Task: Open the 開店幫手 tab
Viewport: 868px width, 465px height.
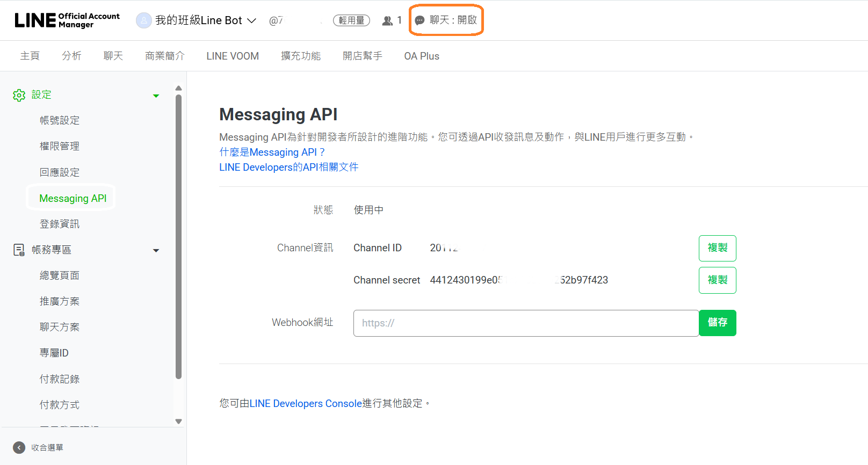Action: click(363, 56)
